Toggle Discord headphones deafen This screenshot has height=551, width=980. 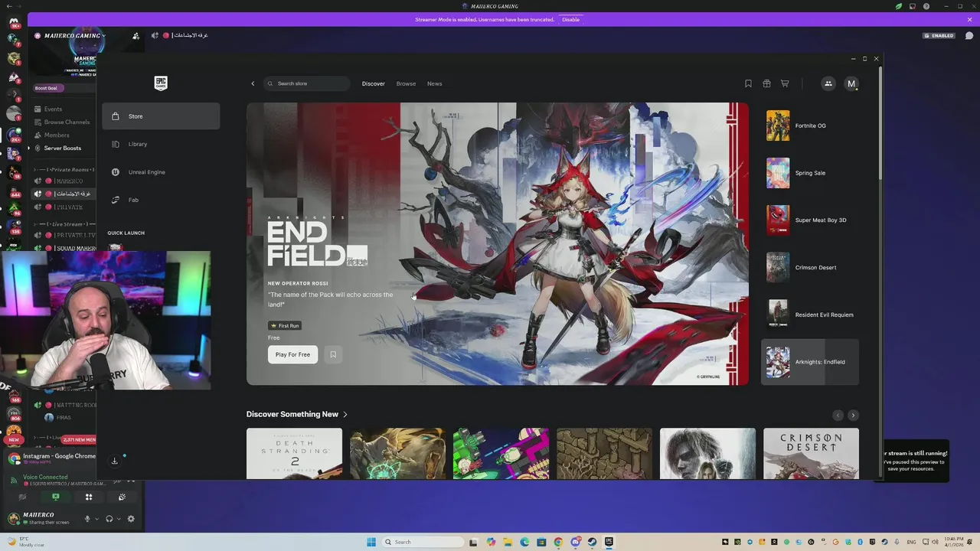coord(109,519)
